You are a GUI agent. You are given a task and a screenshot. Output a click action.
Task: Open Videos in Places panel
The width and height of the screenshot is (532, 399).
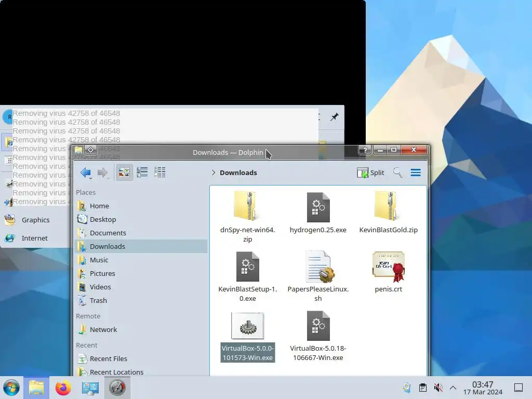tap(141, 287)
